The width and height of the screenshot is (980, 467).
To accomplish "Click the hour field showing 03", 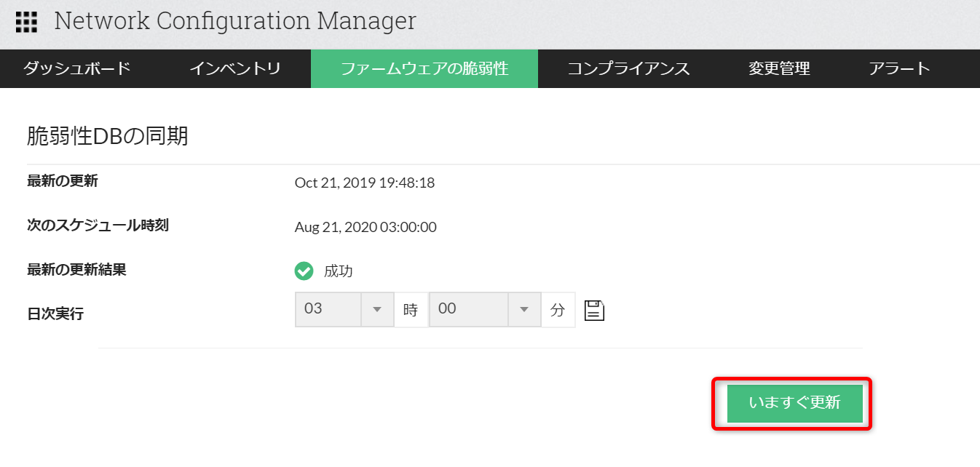I will (328, 309).
